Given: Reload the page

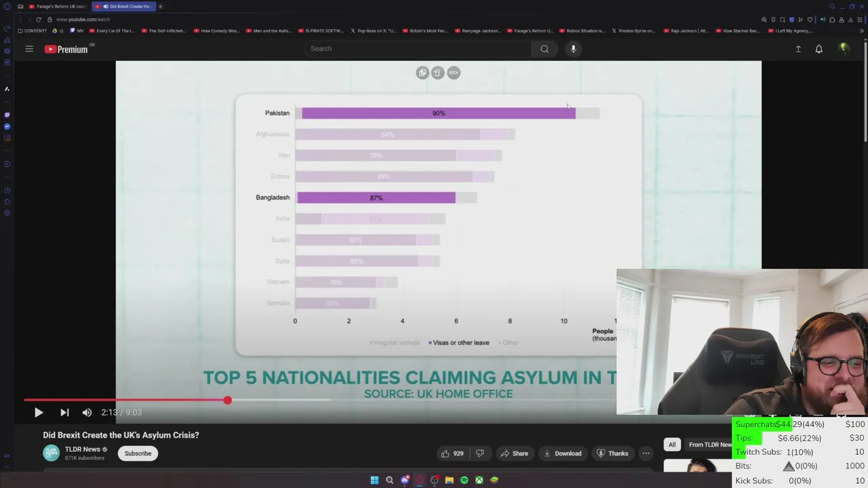Looking at the screenshot, I should pyautogui.click(x=39, y=19).
